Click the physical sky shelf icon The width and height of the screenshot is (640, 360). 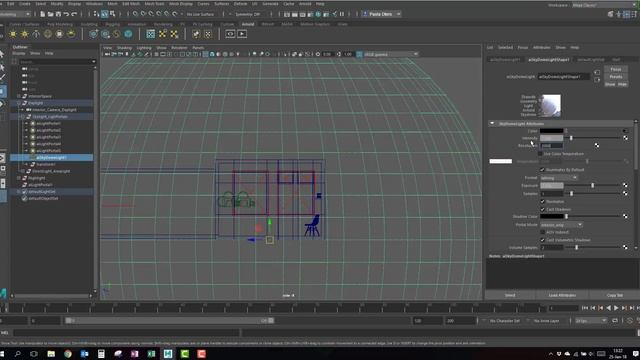(71, 34)
